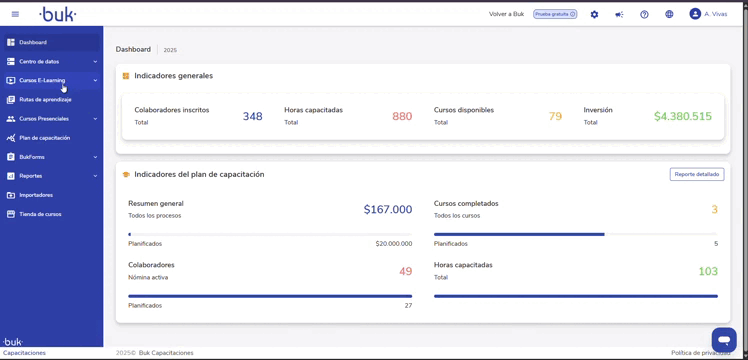Click the Rutas de aprendizaje icon
Image resolution: width=748 pixels, height=360 pixels.
[x=10, y=100]
